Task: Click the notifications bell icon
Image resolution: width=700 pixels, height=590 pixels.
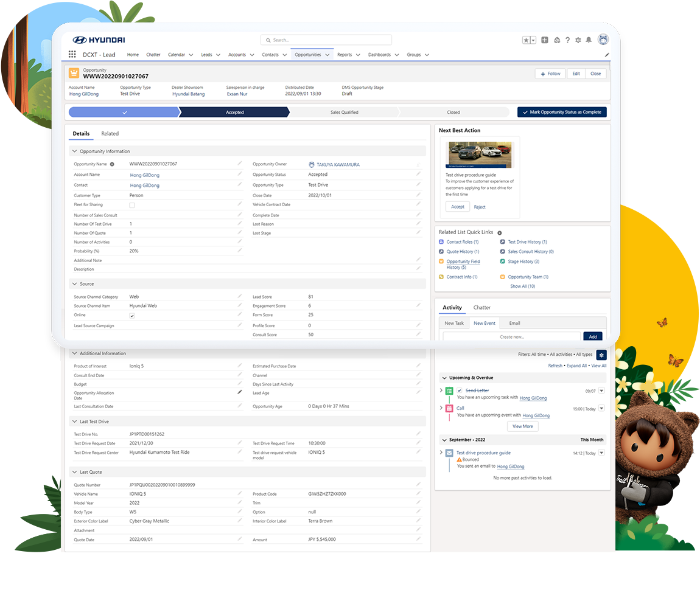Action: point(589,40)
